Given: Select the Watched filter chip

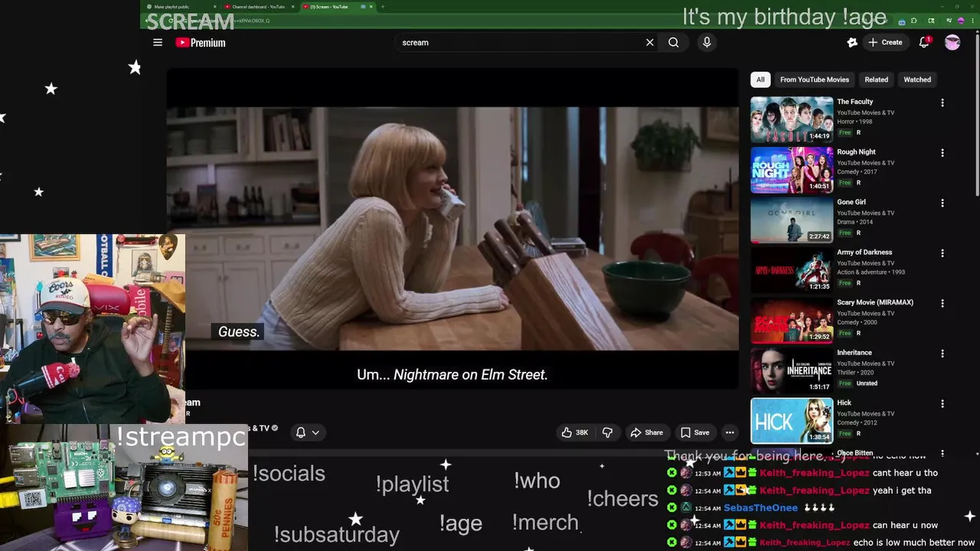Looking at the screenshot, I should click(x=917, y=80).
